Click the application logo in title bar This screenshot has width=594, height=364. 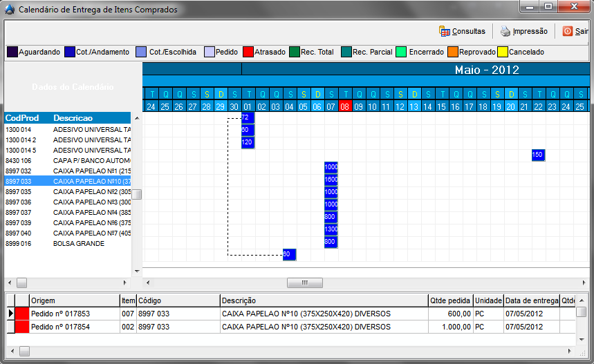[x=8, y=10]
